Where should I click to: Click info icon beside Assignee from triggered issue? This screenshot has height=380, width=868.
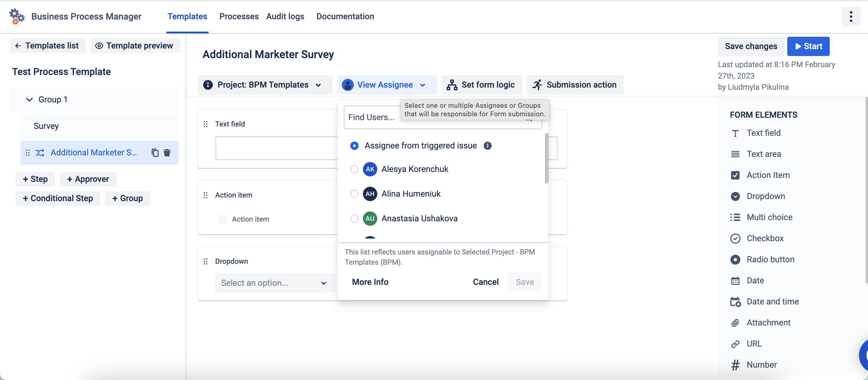(487, 145)
